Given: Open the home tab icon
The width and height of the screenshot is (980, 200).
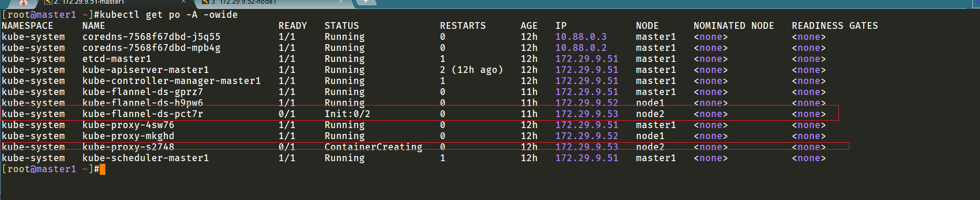Looking at the screenshot, I should click(23, 2).
